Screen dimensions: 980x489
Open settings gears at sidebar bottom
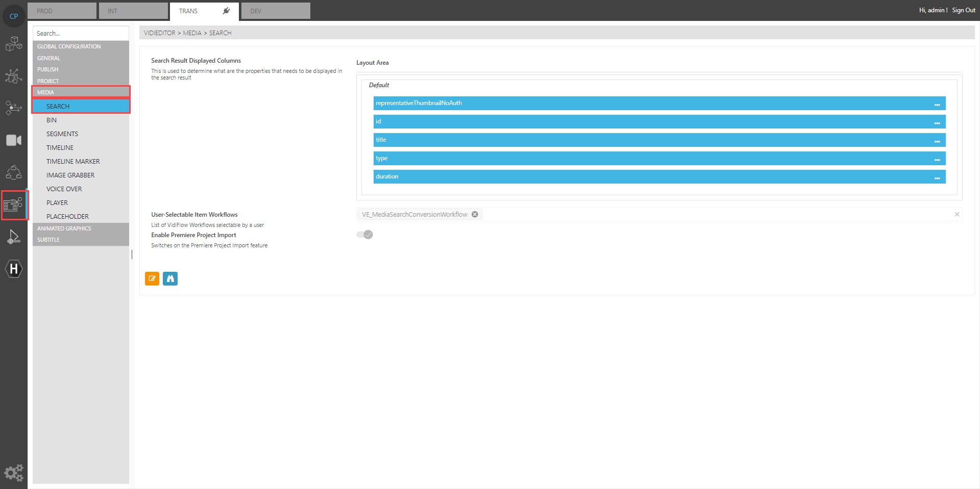click(x=14, y=473)
